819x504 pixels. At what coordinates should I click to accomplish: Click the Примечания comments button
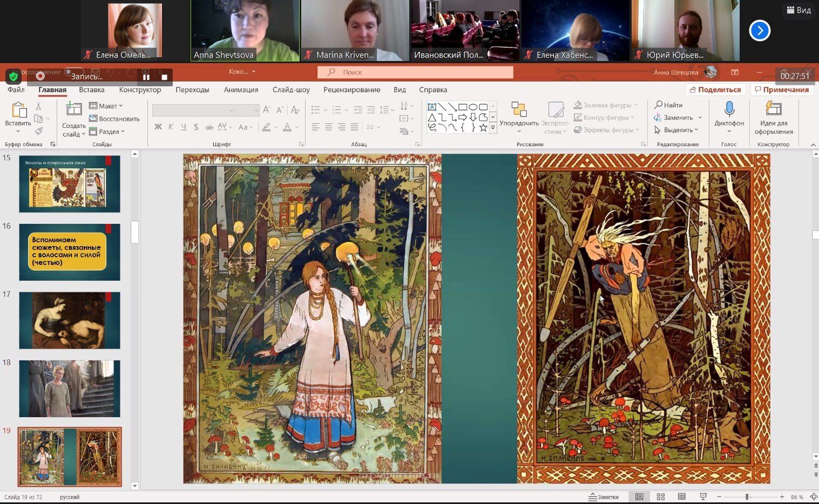(781, 90)
